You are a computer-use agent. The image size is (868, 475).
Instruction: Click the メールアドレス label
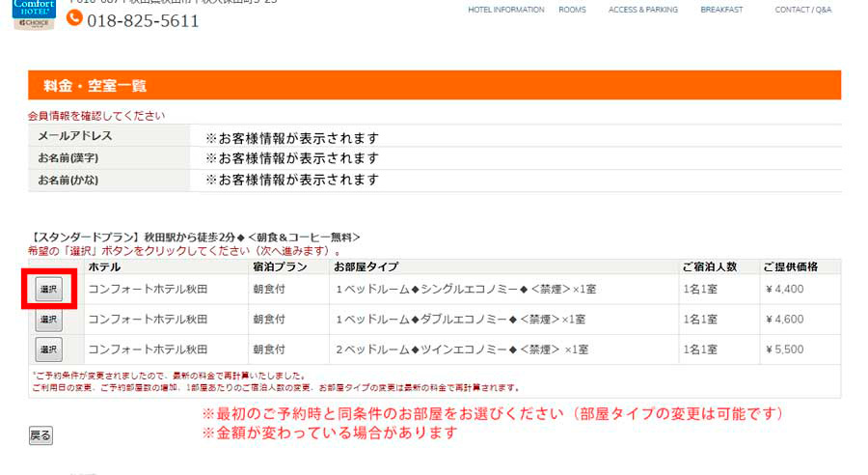(74, 136)
